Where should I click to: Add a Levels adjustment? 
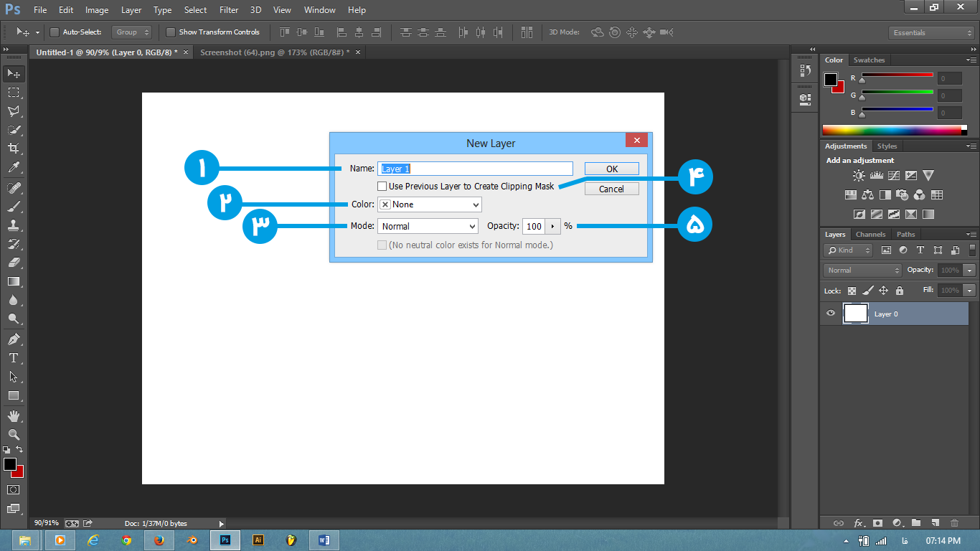[876, 175]
